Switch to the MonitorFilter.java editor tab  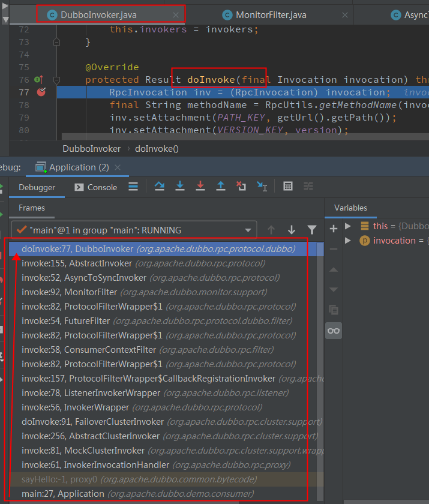click(x=271, y=15)
